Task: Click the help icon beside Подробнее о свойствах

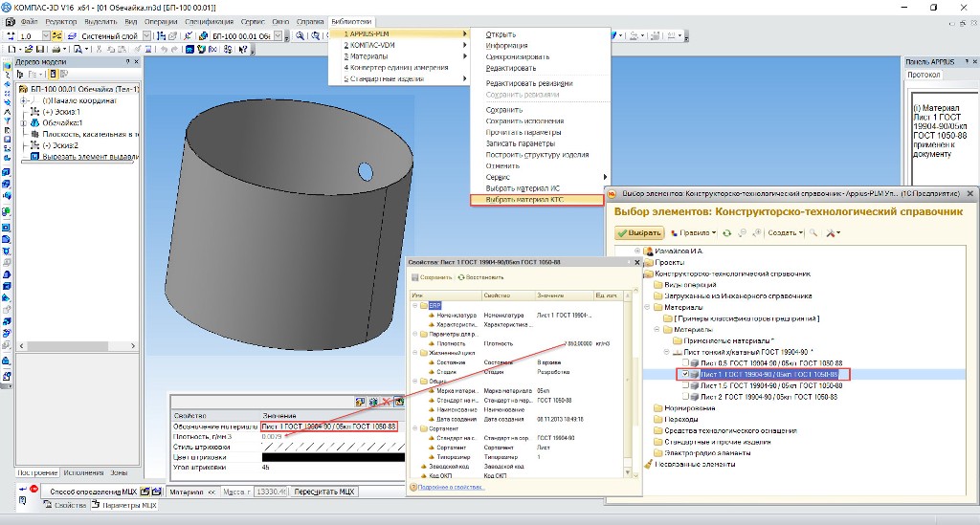Action: pyautogui.click(x=413, y=487)
